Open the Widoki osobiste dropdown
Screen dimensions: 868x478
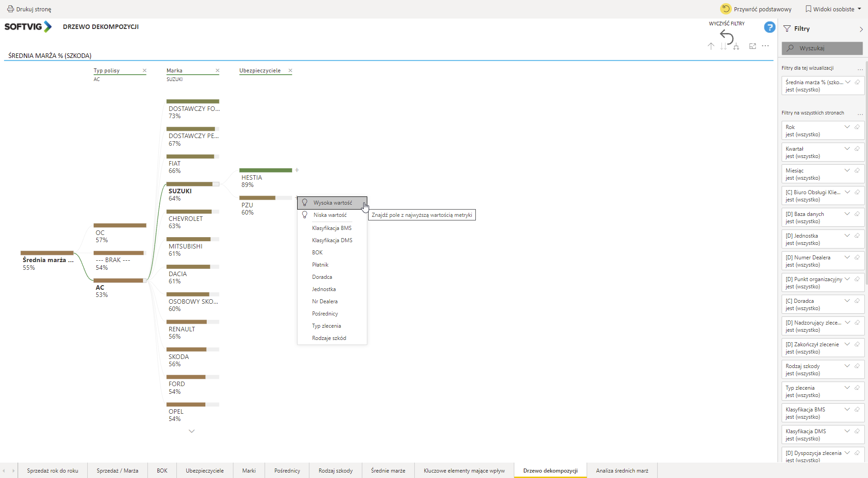[x=833, y=9]
